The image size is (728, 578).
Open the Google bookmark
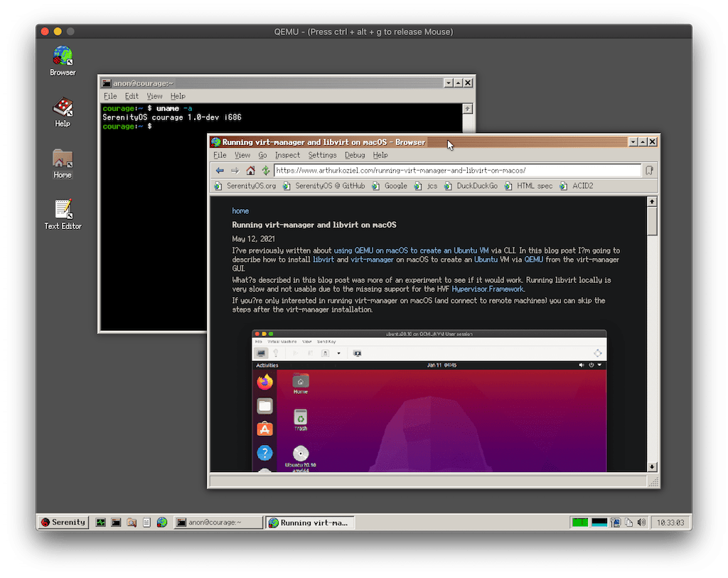[390, 186]
